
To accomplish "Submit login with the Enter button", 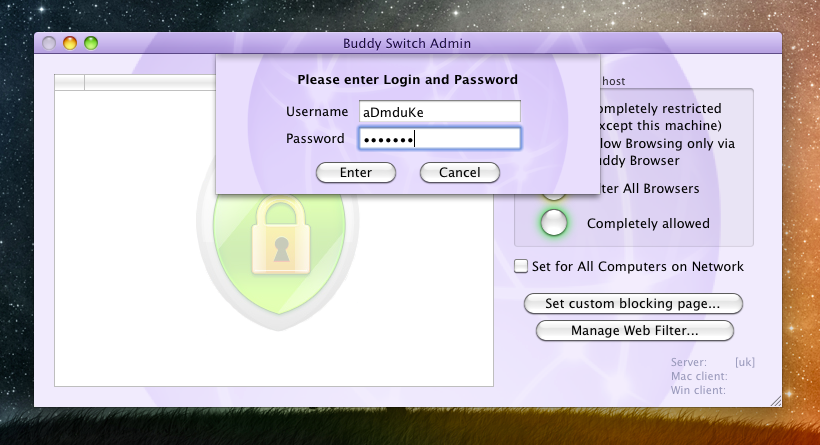I will (356, 173).
